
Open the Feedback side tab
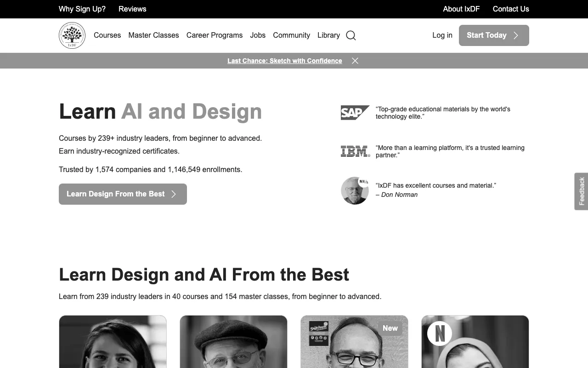581,191
